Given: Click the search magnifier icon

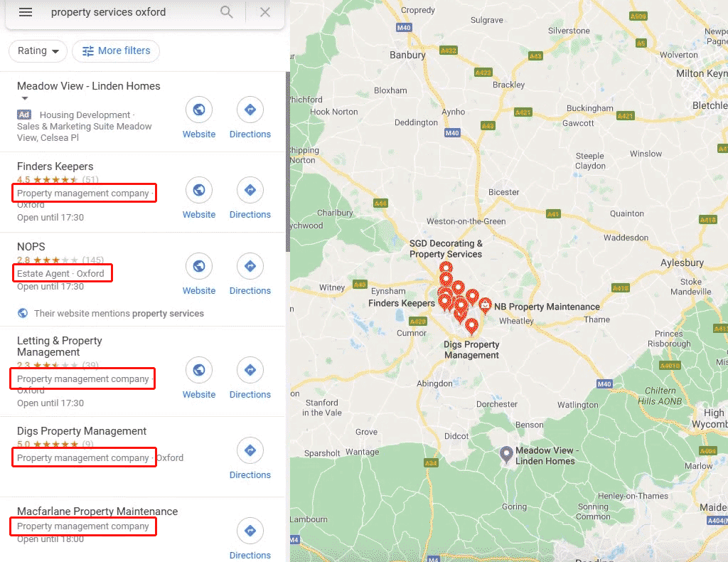Looking at the screenshot, I should tap(227, 12).
